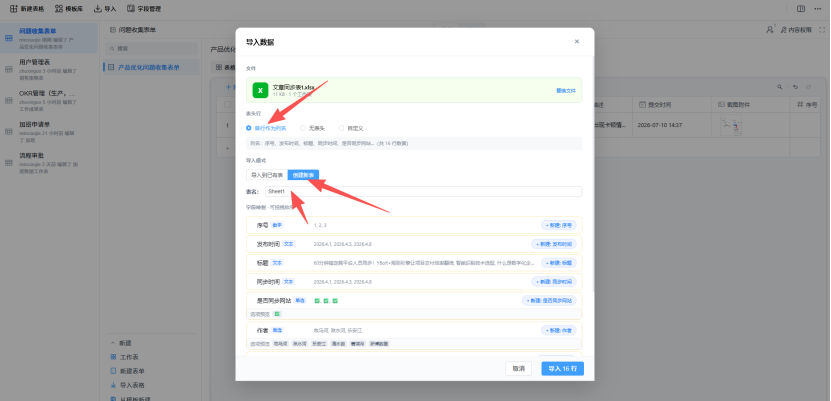Open the three-dot more menu in the top-right corner

tap(817, 8)
